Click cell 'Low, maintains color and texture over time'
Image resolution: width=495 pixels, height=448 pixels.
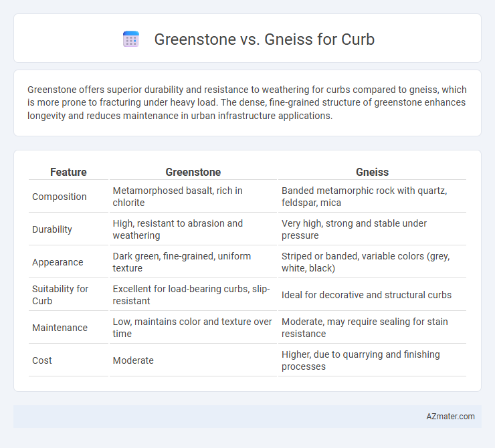(192, 328)
